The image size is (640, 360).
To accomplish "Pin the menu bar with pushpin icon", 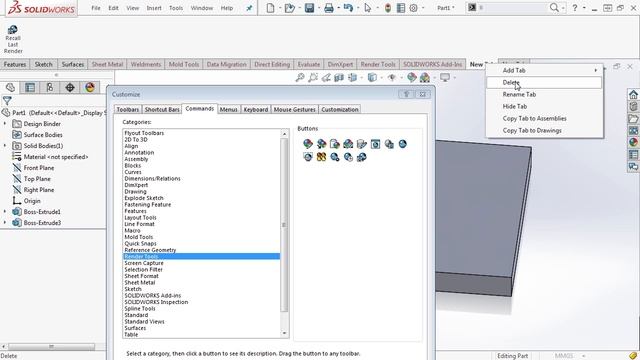I will (249, 8).
